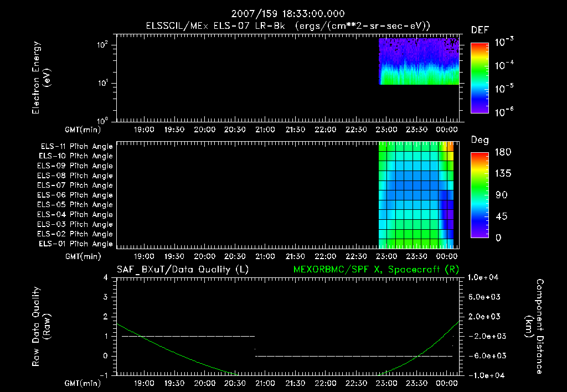Click the DEF rainbow color bar
Screen dimensions: 567x392
point(480,78)
